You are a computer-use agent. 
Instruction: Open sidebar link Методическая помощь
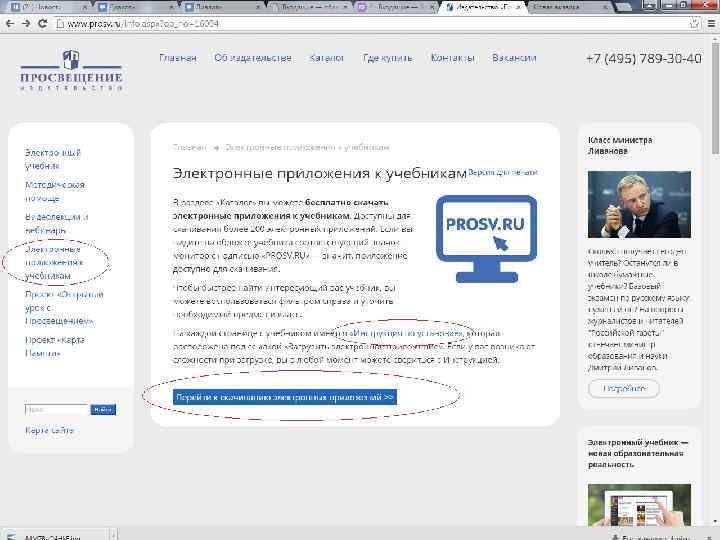pyautogui.click(x=55, y=191)
